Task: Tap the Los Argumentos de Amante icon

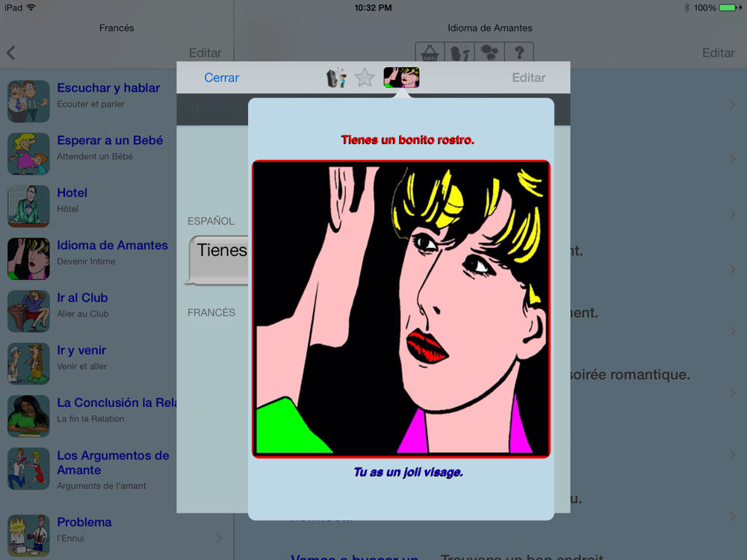Action: 28,469
